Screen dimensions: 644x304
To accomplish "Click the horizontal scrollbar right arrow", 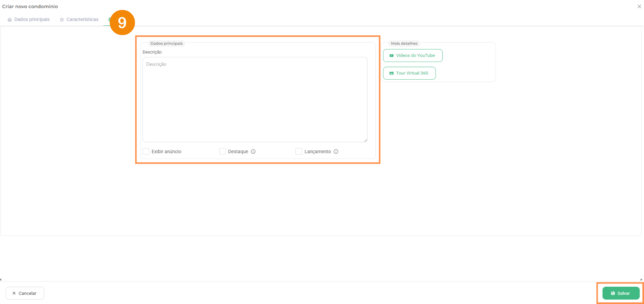I will click(641, 279).
